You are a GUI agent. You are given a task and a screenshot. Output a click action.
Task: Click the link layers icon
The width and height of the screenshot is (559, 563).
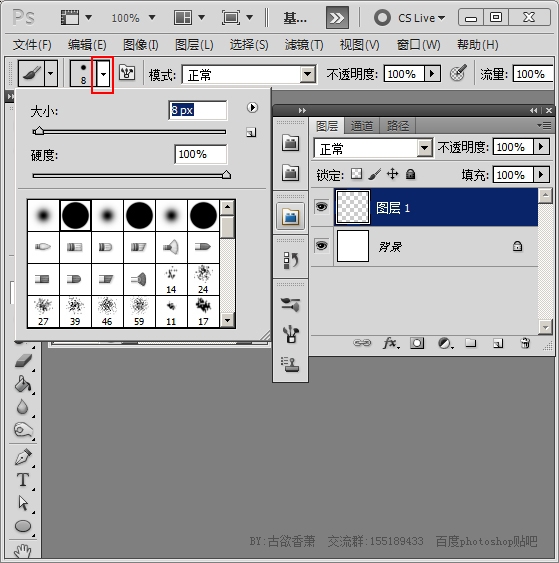tap(362, 343)
